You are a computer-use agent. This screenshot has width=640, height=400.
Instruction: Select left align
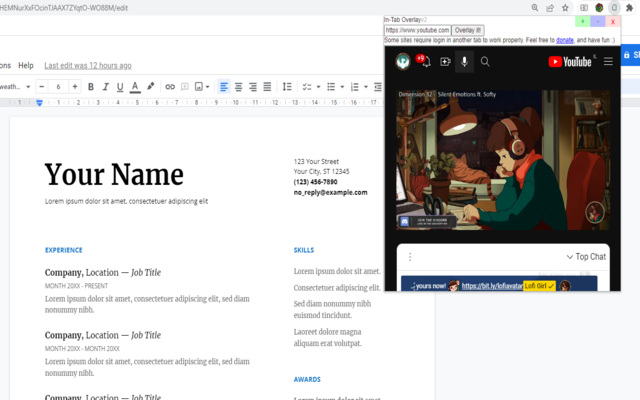224,87
